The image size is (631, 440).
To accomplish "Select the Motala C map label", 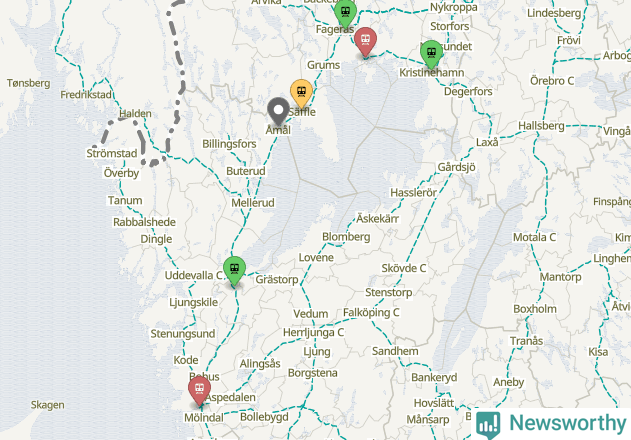I will point(534,238).
